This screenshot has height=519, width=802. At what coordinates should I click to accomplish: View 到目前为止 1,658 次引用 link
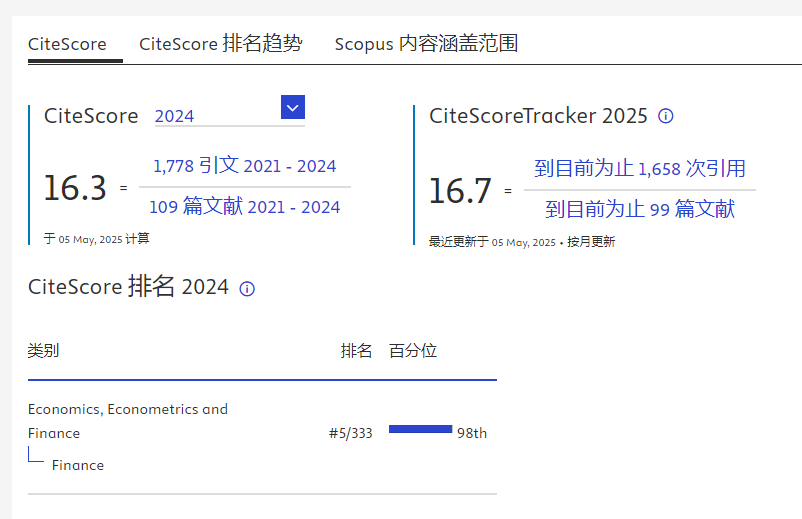tap(640, 168)
